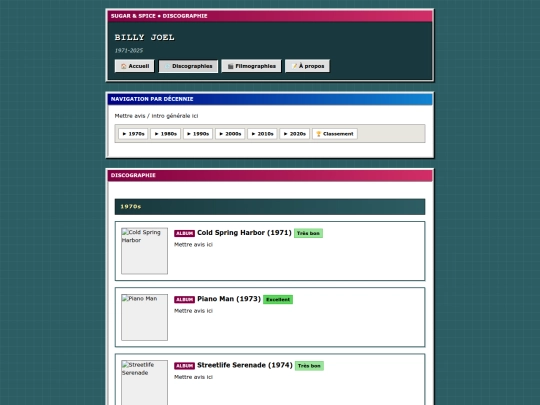
Task: Click the notepad icon on À propos
Action: (294, 66)
